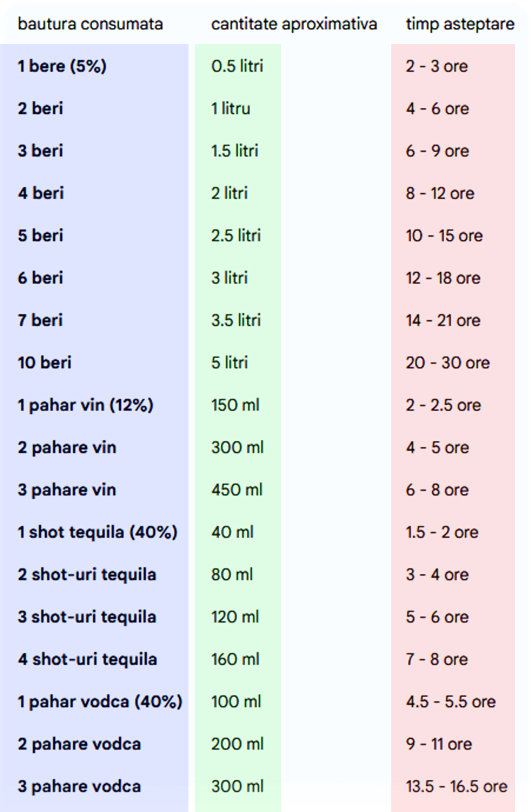Viewport: 532px width, 812px height.
Task: Select the '13.5 - 16.5 ore' cell
Action: tap(456, 786)
